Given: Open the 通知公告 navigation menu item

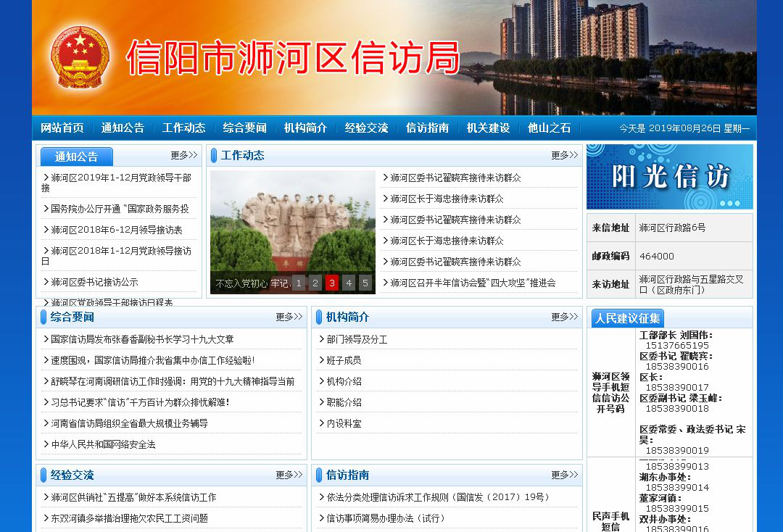Looking at the screenshot, I should pos(123,128).
